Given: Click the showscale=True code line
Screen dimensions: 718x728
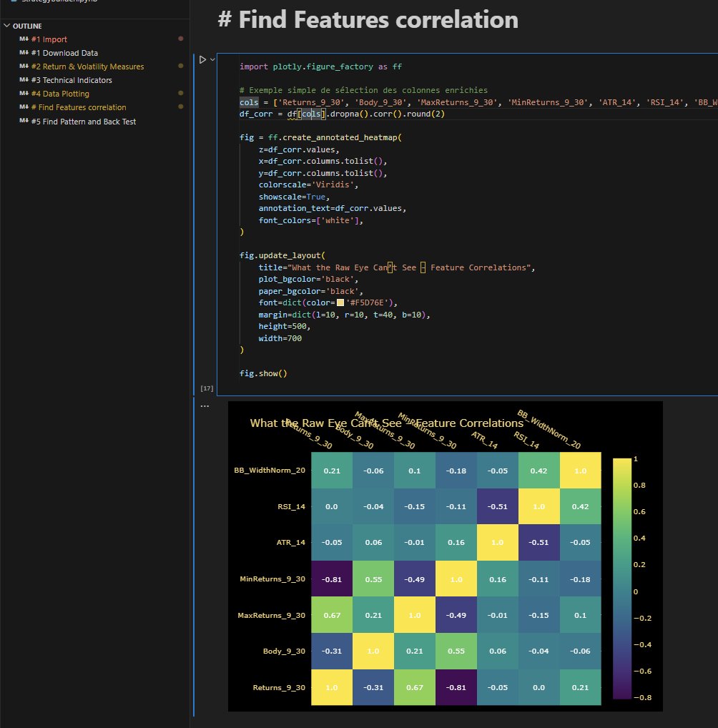Looking at the screenshot, I should (294, 197).
